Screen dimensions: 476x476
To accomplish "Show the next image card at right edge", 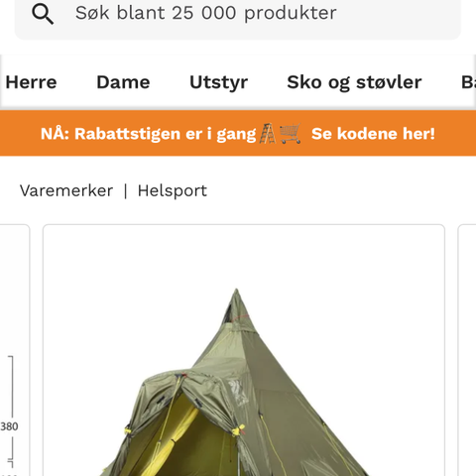I will pyautogui.click(x=467, y=350).
